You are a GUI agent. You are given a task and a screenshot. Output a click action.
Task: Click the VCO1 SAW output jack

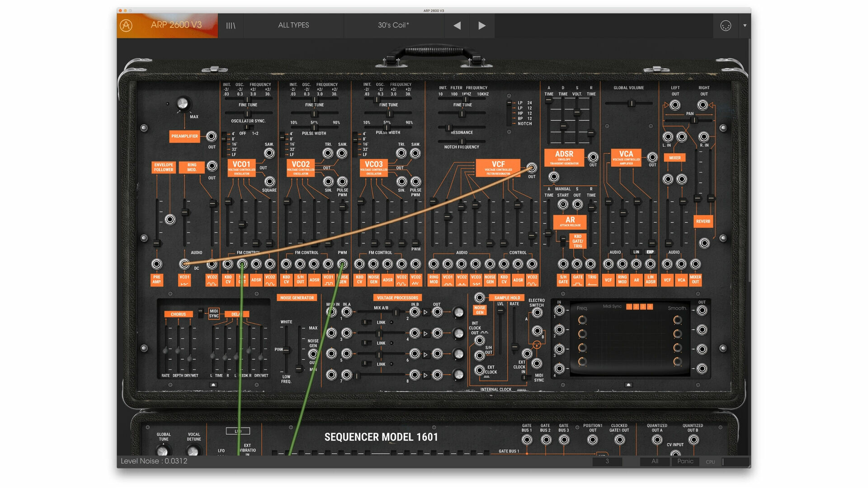pos(269,153)
